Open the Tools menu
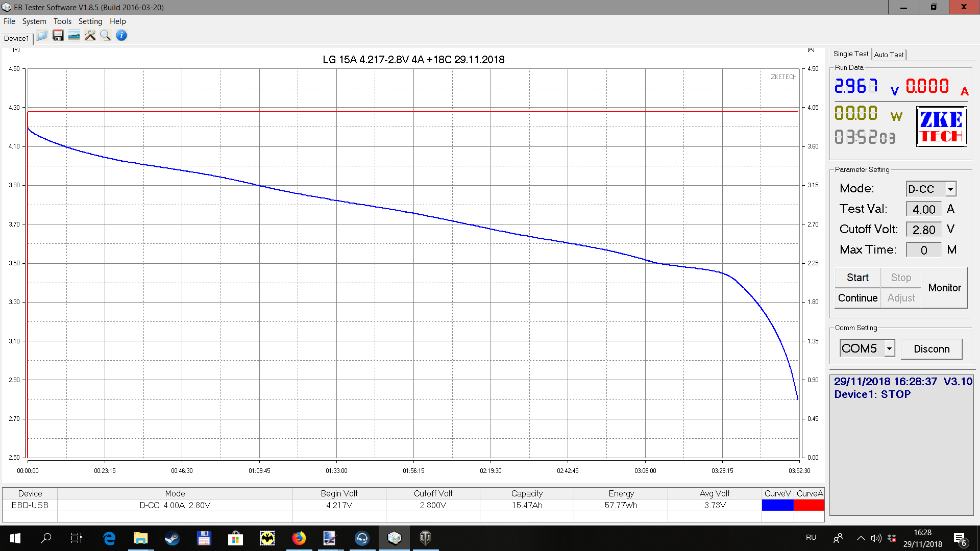Screen dimensions: 980x551 coord(62,21)
